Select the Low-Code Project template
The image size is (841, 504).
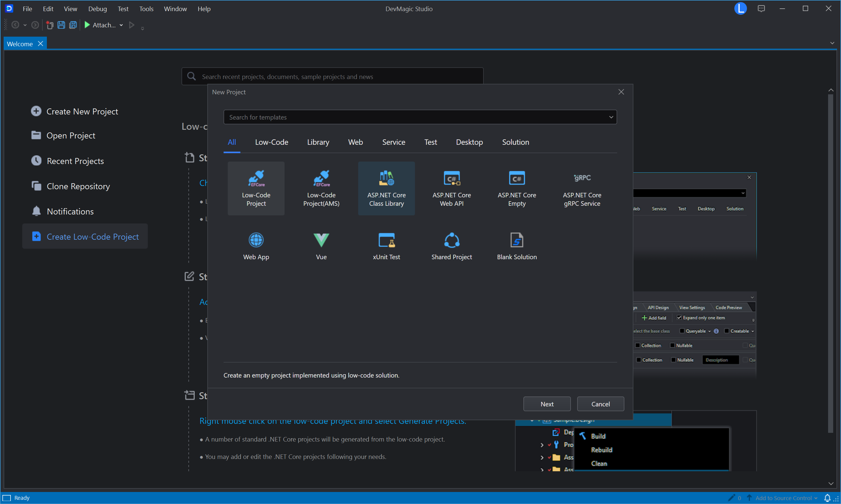click(256, 188)
